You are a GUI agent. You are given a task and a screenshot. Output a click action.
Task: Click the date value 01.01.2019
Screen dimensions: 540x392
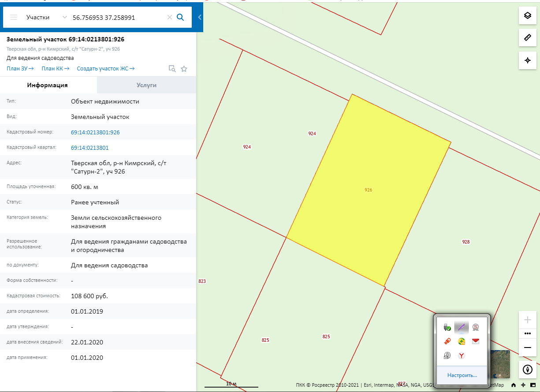click(87, 311)
